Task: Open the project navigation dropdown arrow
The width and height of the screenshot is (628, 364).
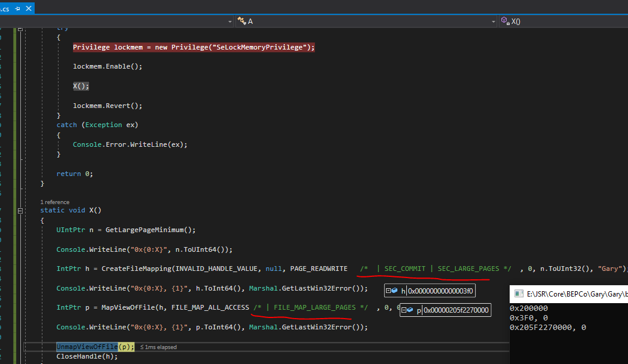Action: point(230,21)
